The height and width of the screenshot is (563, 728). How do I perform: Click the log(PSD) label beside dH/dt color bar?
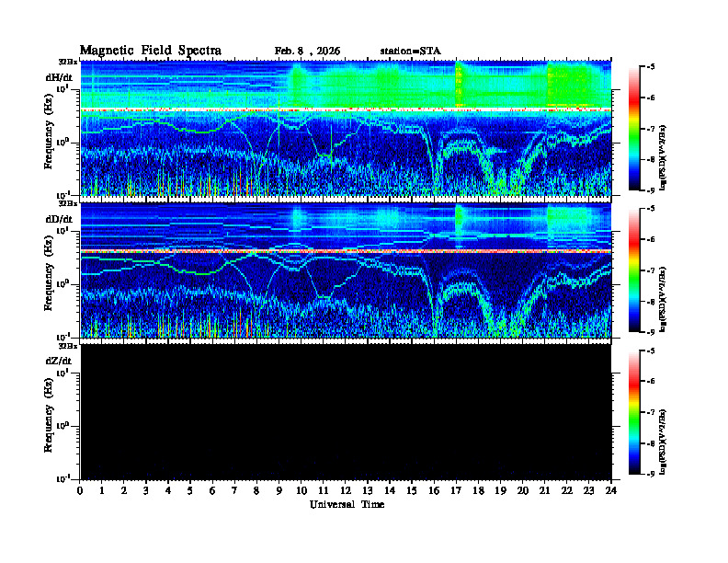point(663,157)
